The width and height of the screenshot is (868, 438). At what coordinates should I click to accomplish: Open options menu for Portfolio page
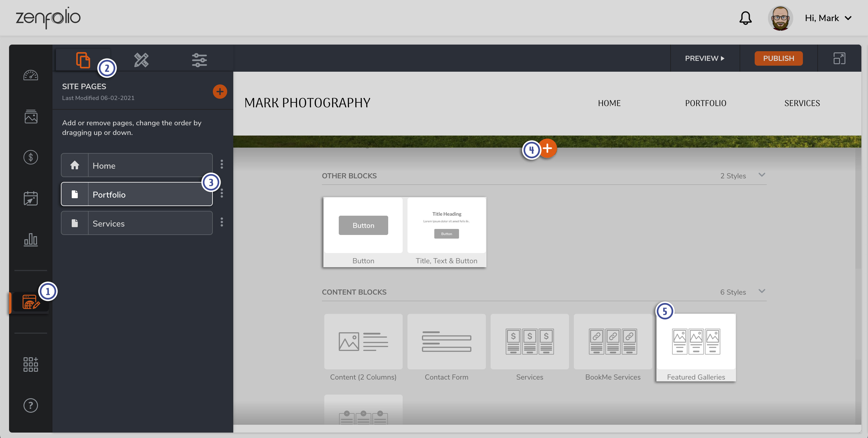tap(222, 193)
